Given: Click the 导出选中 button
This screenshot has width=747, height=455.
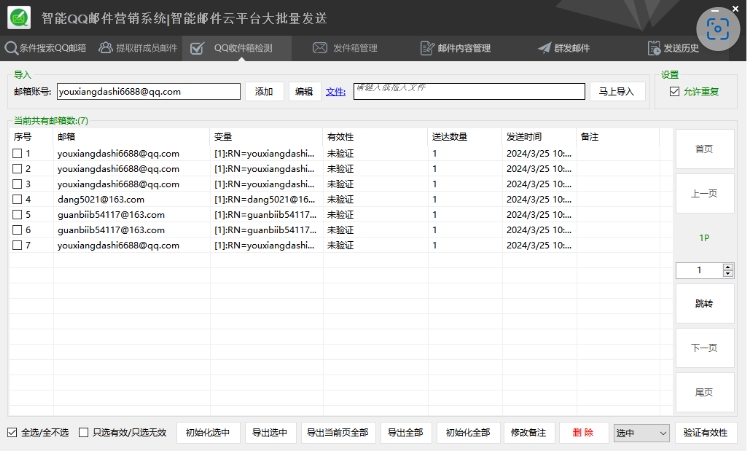Looking at the screenshot, I should pos(270,433).
